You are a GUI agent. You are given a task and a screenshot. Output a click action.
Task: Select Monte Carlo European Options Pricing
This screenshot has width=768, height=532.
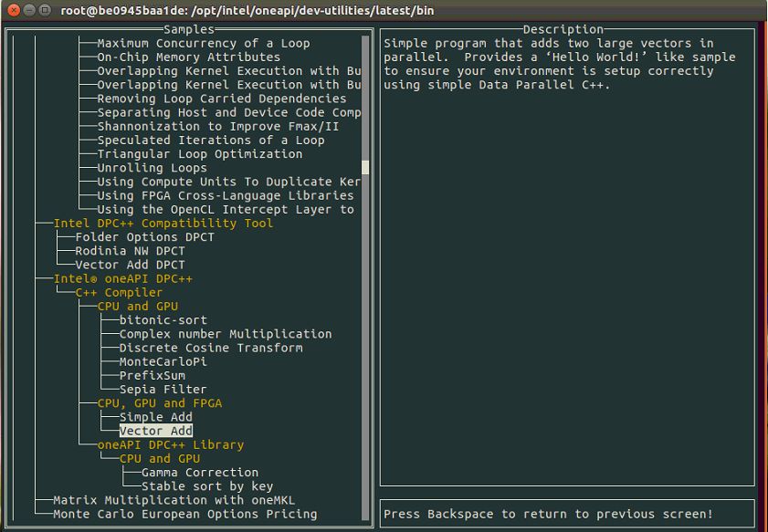(185, 514)
